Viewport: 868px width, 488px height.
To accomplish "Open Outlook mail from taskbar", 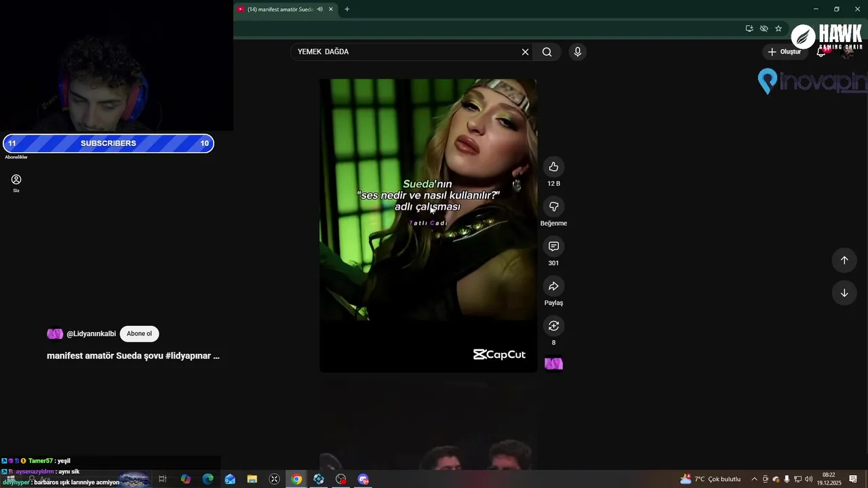I will pos(230,479).
